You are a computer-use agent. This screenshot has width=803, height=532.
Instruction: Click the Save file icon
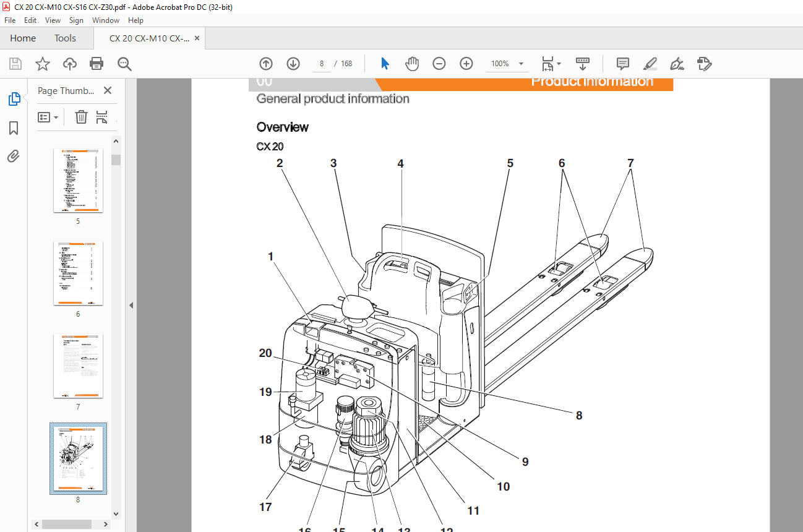15,64
